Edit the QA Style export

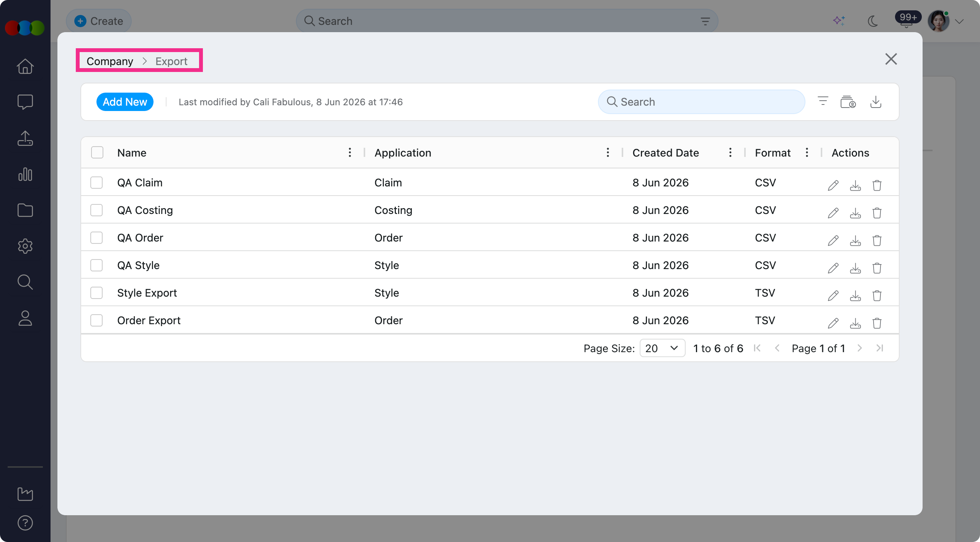[833, 268]
